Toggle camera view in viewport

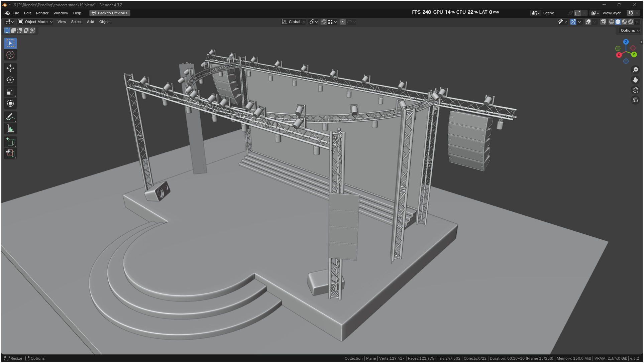(x=635, y=90)
